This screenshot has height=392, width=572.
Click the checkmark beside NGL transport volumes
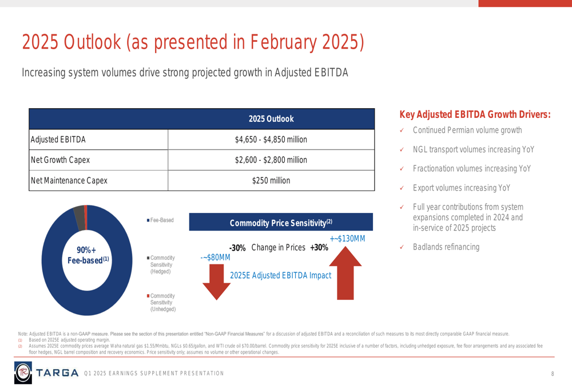coord(402,149)
